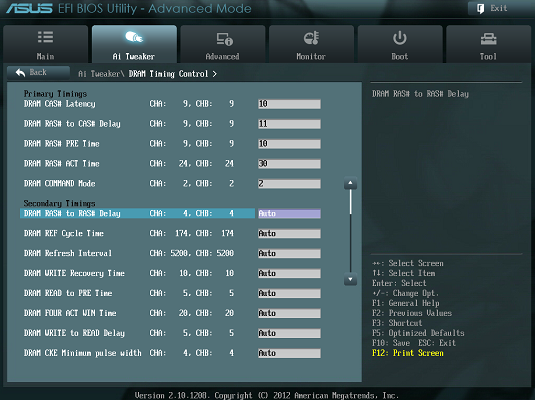Image resolution: width=535 pixels, height=400 pixels.
Task: Click the Boot power icon
Action: click(400, 38)
